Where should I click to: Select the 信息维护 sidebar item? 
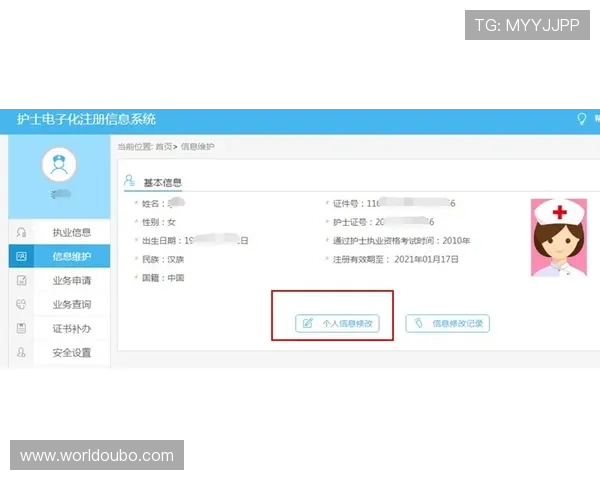pos(60,256)
